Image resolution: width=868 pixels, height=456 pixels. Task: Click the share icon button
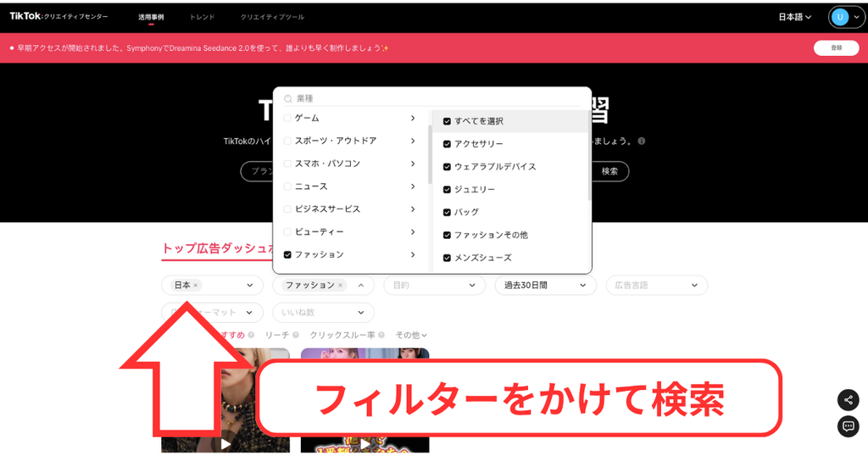(848, 399)
